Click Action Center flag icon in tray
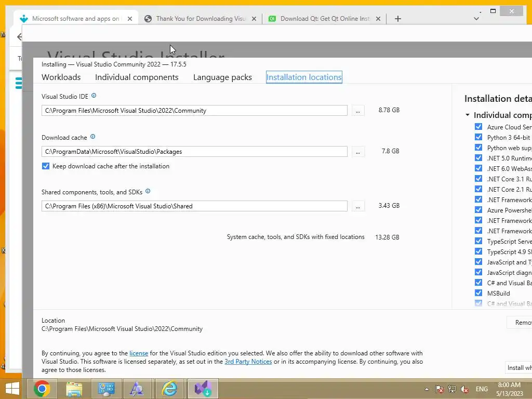Screen dimensions: 532x399 [x=440, y=389]
